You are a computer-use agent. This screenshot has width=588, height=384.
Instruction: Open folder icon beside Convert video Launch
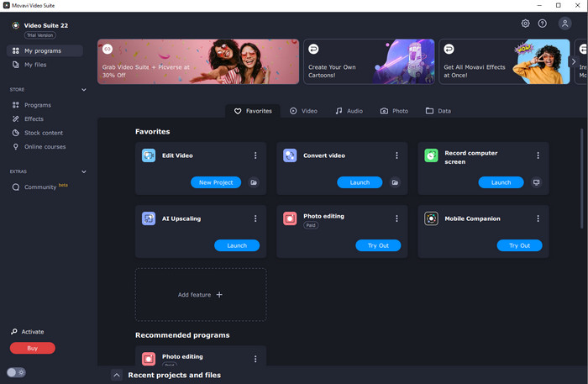395,182
